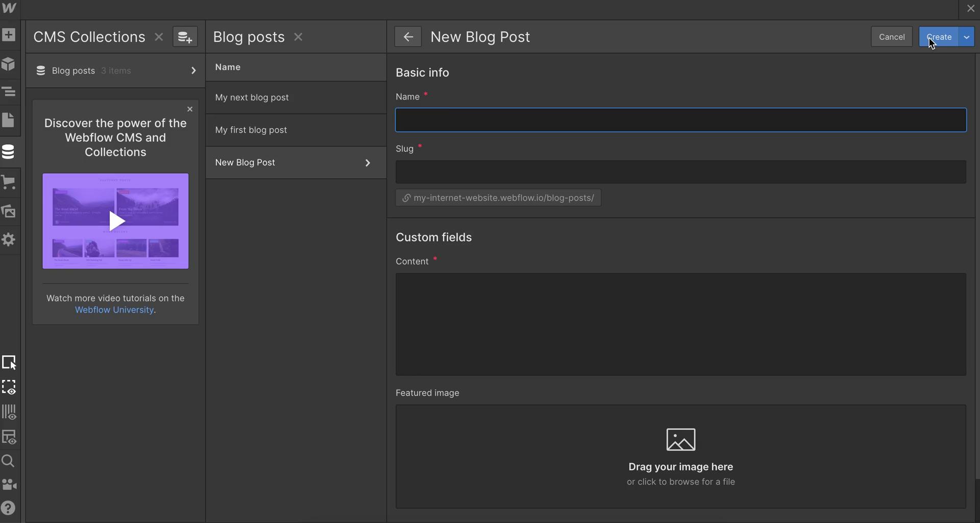Click into the Content text area

(x=681, y=324)
